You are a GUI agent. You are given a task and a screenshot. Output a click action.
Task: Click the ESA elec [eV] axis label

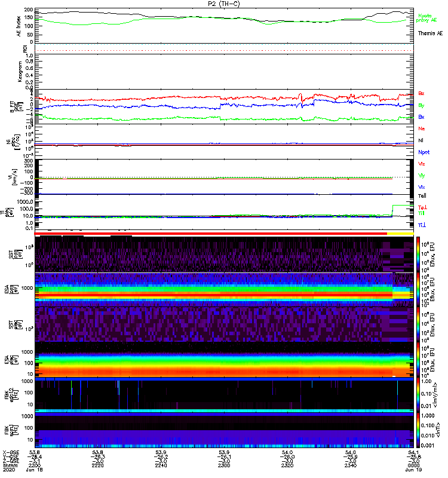tap(11, 360)
